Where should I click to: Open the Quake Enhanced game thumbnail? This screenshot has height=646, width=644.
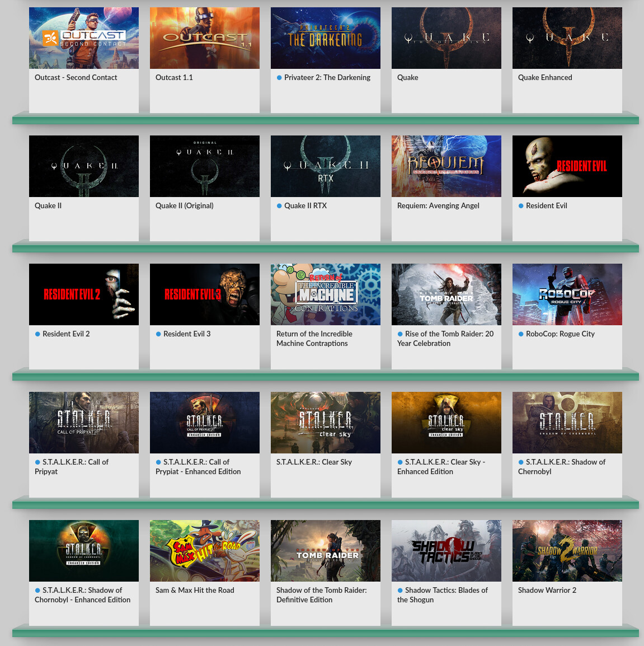click(567, 38)
